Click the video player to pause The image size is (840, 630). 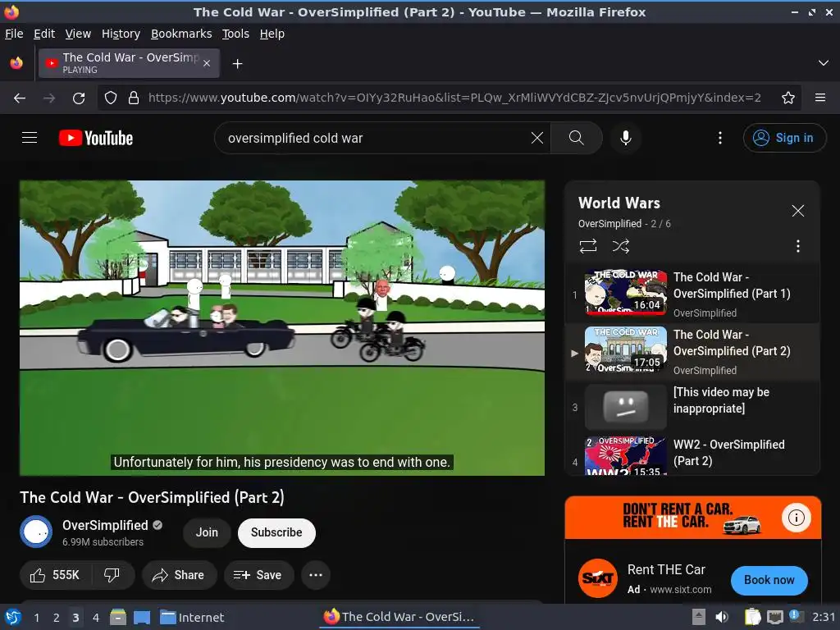pos(282,327)
